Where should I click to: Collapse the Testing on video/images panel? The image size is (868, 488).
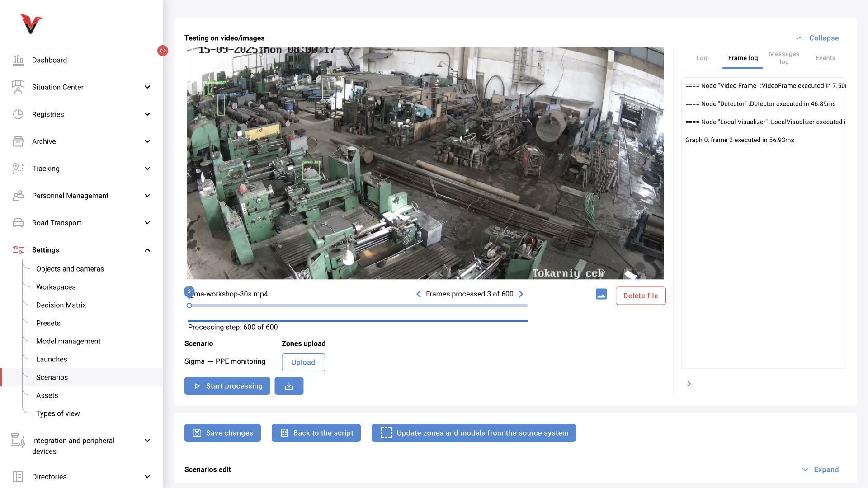coord(817,38)
